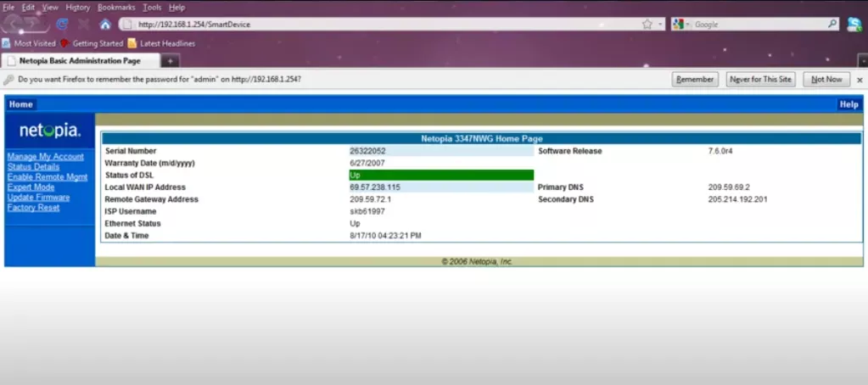Screen dimensions: 868x385
Task: Click the green DSL status Up cell
Action: [x=441, y=176]
